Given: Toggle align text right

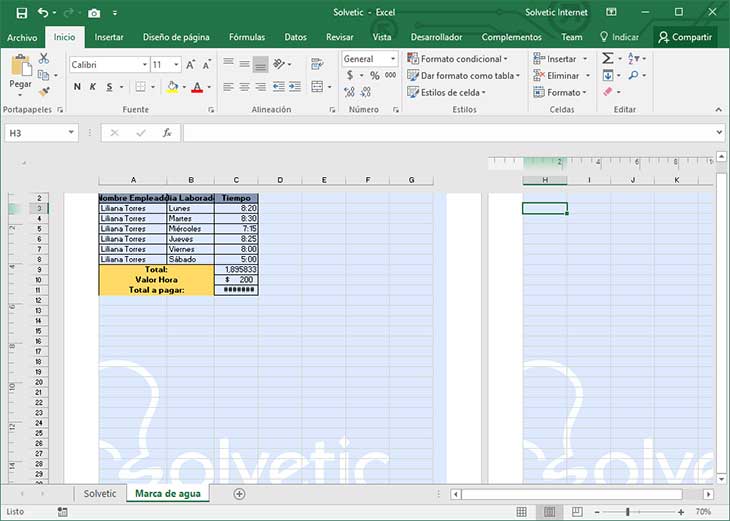Looking at the screenshot, I should [260, 87].
